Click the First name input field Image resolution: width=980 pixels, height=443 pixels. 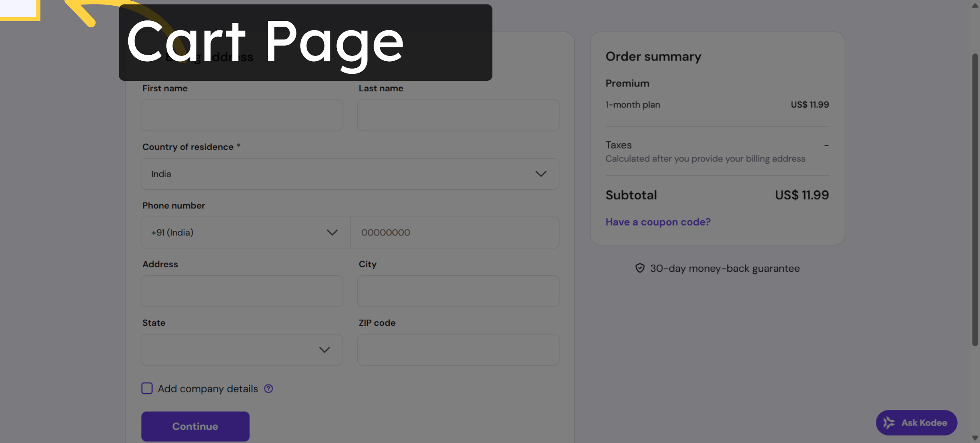pyautogui.click(x=242, y=115)
